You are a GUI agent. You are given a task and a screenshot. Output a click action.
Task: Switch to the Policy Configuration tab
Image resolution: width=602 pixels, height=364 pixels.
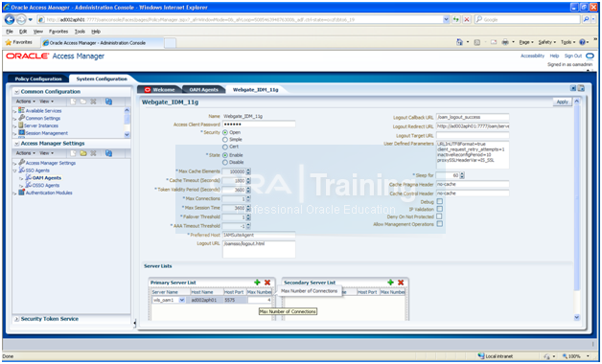coord(38,79)
